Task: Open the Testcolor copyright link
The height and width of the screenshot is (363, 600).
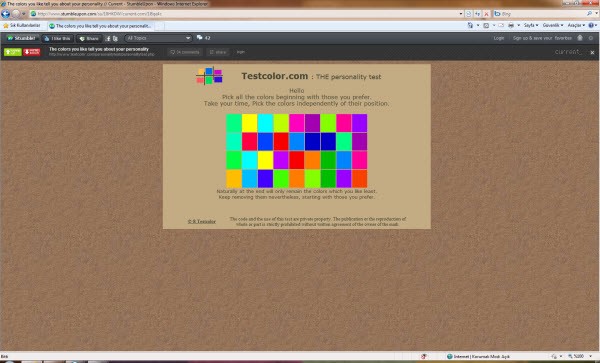Action: [x=202, y=221]
